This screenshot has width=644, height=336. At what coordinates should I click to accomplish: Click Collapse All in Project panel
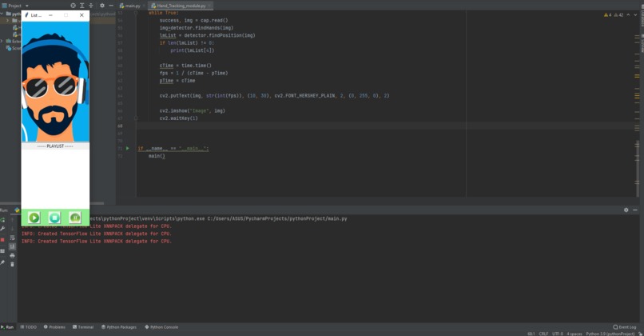pyautogui.click(x=91, y=6)
